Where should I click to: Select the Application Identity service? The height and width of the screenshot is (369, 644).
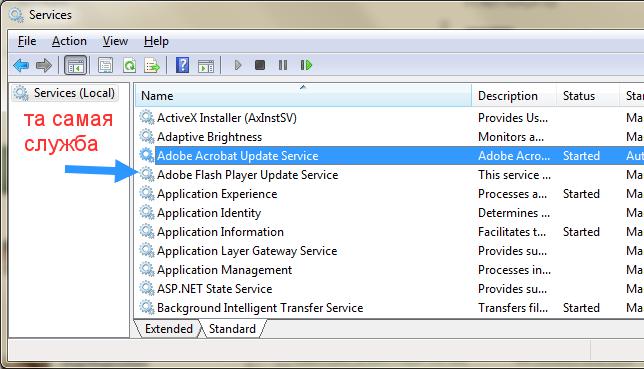tap(209, 213)
